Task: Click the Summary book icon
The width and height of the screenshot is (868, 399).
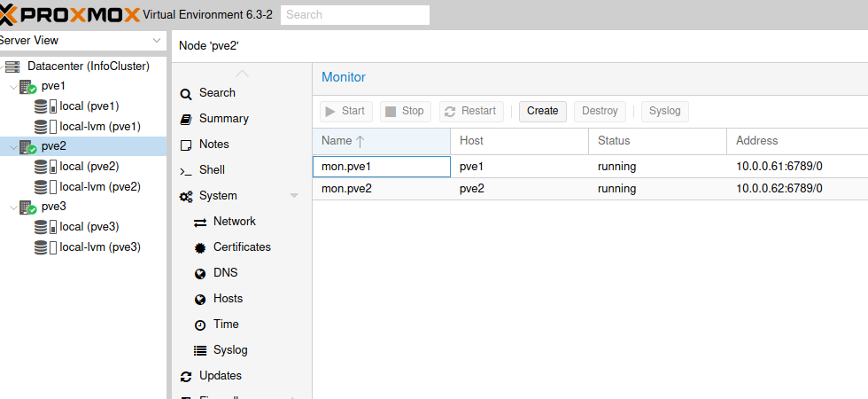Action: pos(186,119)
